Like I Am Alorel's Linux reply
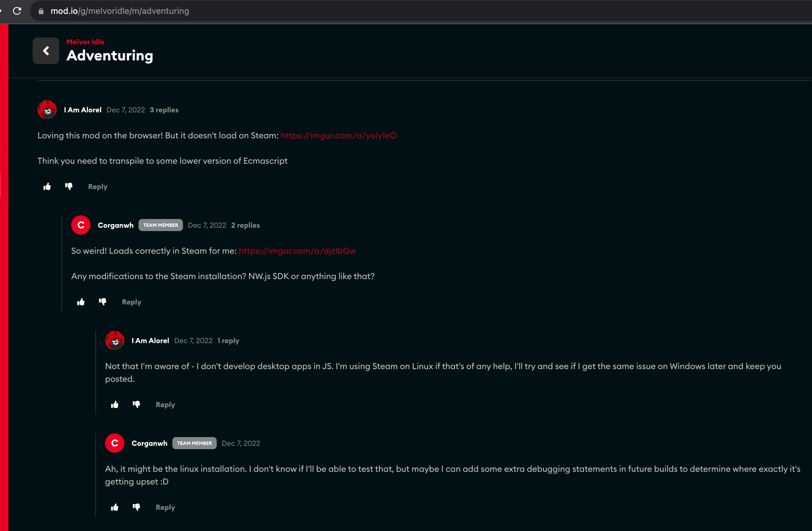 pyautogui.click(x=115, y=405)
